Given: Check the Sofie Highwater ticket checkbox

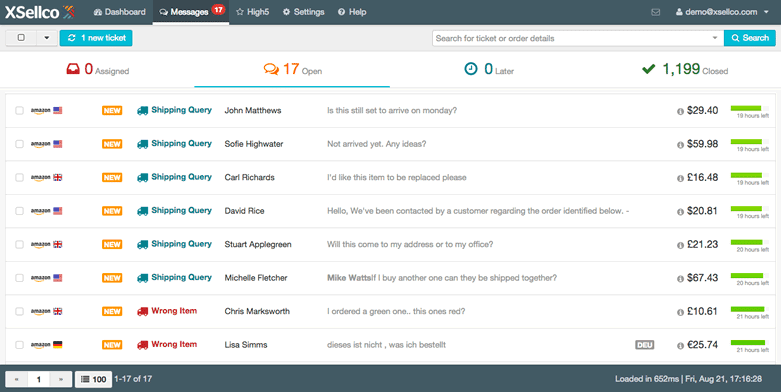Looking at the screenshot, I should click(x=19, y=144).
